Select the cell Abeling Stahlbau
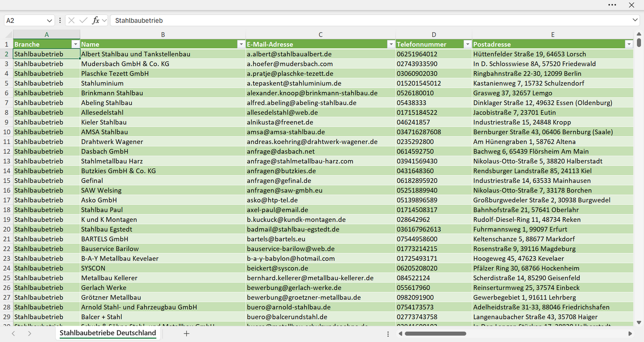 (163, 103)
